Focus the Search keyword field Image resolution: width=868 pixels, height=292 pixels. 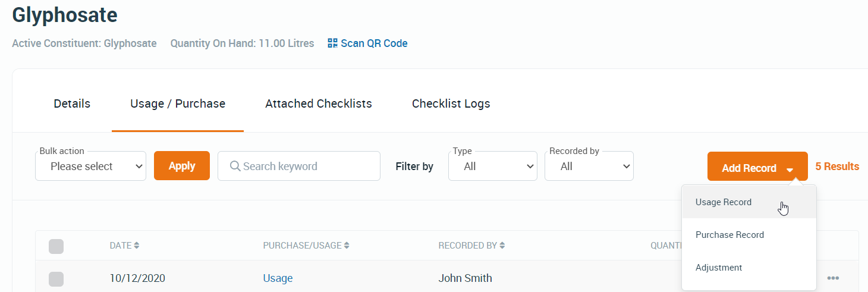tap(299, 166)
